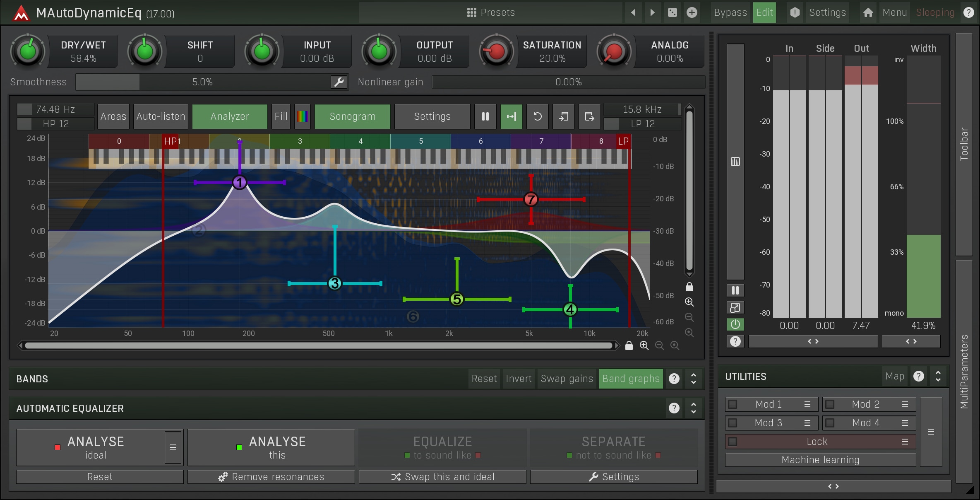The height and width of the screenshot is (500, 980).
Task: Pause the analyzer in EQ toolbar
Action: point(485,116)
